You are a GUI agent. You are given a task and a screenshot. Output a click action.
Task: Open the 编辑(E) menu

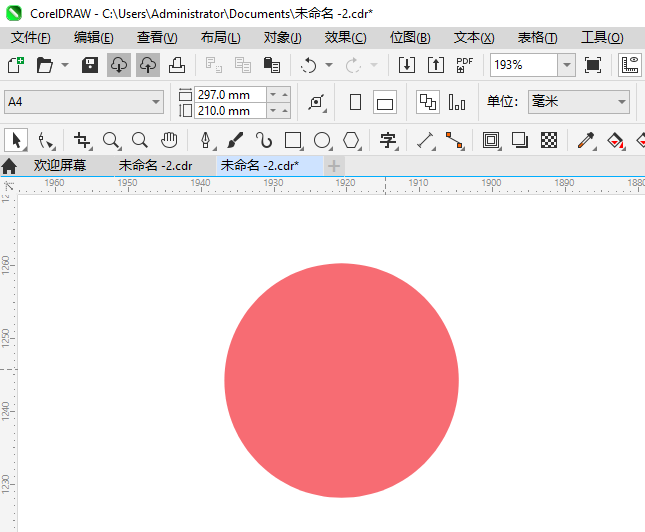click(93, 38)
